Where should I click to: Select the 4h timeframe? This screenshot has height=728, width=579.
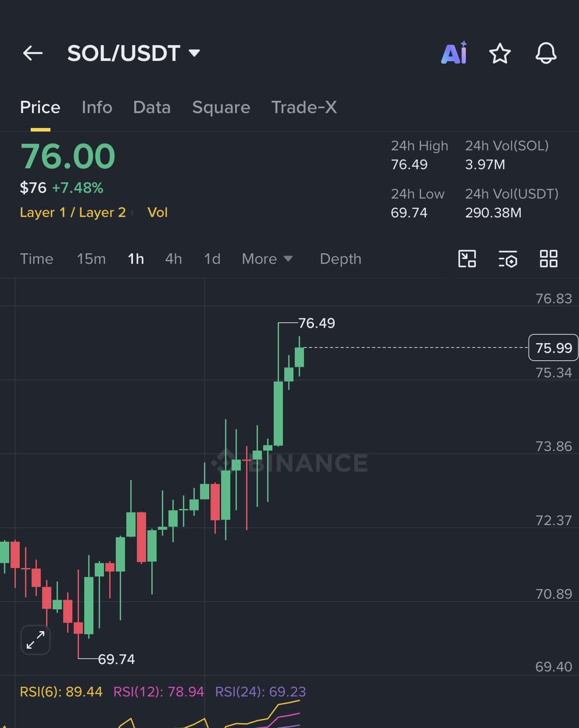pos(173,259)
